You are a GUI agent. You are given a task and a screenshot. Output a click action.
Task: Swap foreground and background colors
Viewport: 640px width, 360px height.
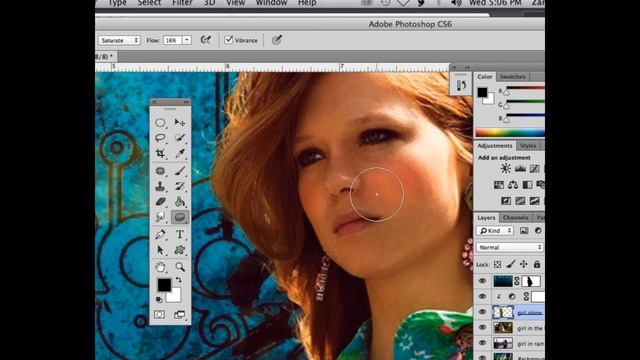pos(178,280)
